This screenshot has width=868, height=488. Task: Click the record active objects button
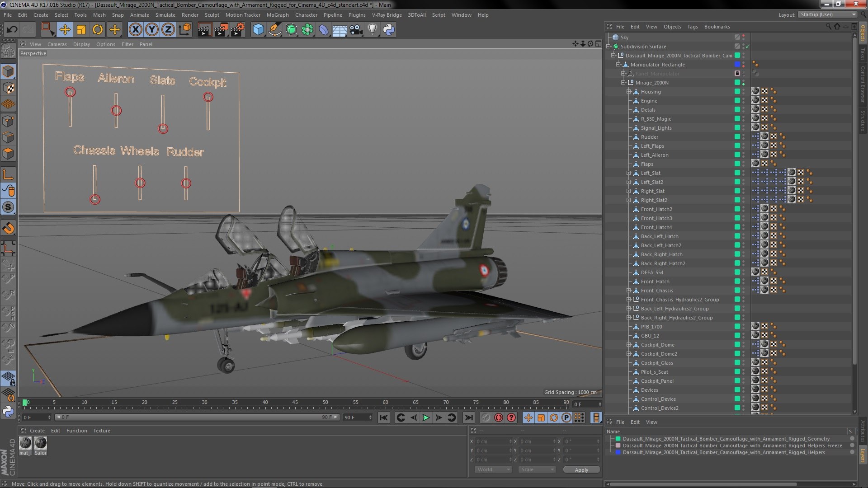(486, 418)
